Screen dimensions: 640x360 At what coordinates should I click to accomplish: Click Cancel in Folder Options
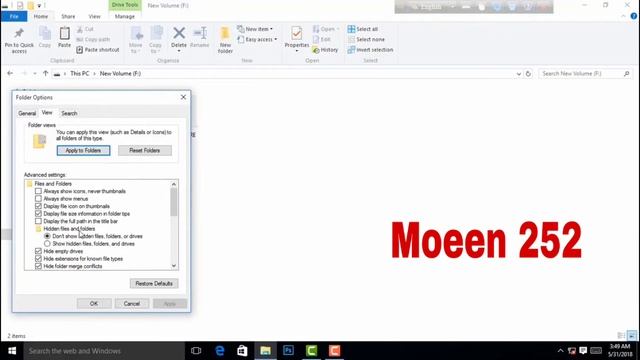click(132, 304)
